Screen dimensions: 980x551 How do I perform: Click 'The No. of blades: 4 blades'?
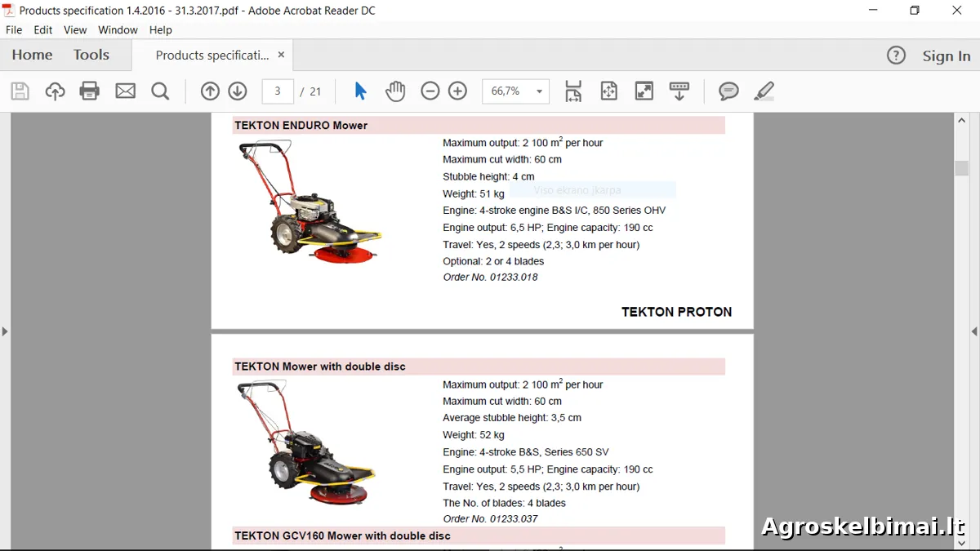[x=504, y=503]
